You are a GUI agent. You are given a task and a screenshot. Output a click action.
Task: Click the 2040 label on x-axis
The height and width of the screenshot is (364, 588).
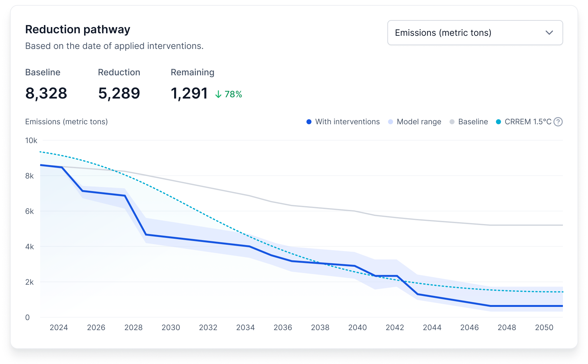click(357, 328)
